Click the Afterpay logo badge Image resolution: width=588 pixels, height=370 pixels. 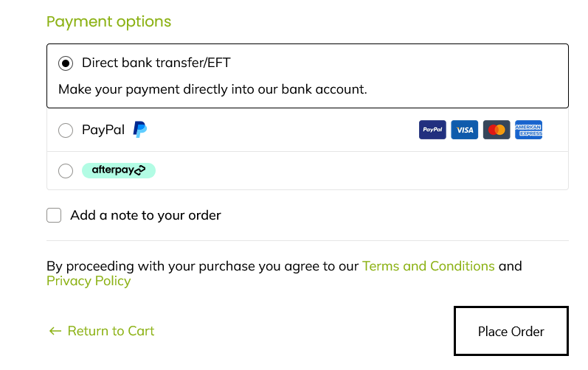point(118,170)
